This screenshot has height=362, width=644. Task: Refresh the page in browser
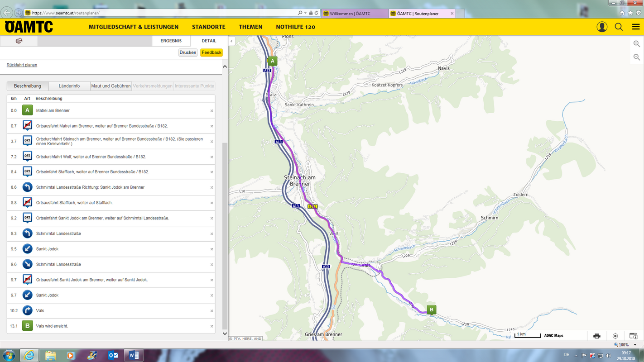[316, 13]
